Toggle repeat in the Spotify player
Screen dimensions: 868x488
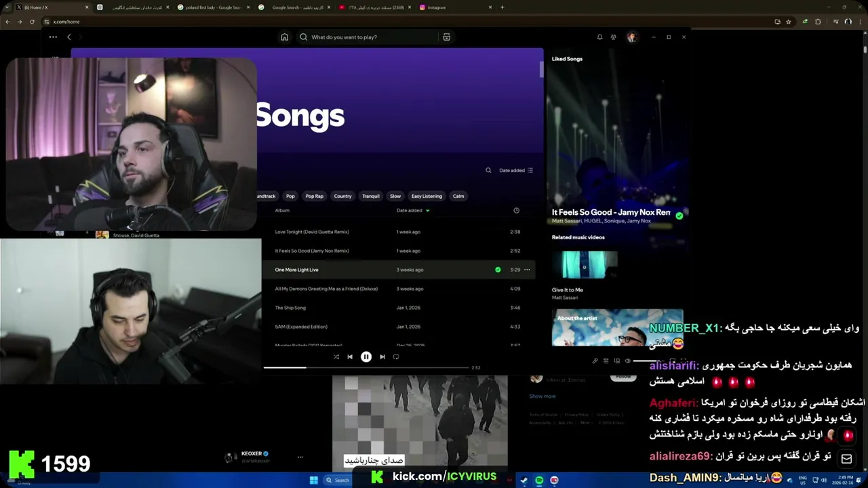(x=396, y=357)
